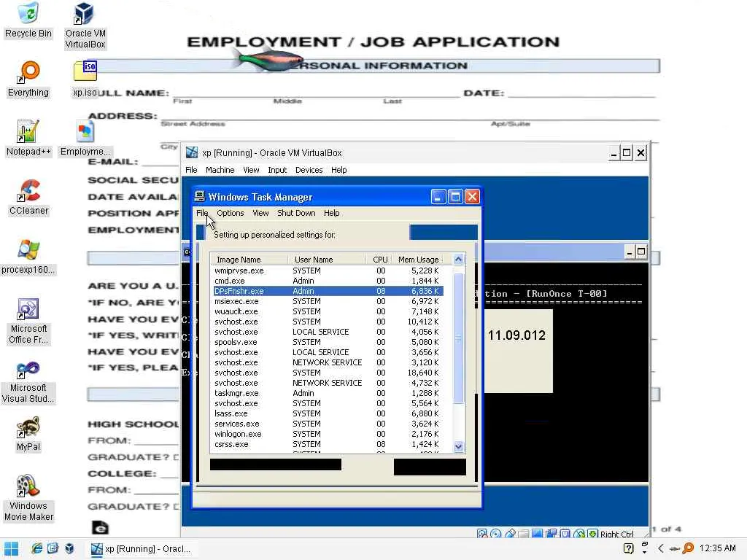Open Task Manager File menu
747x560 pixels.
click(202, 213)
